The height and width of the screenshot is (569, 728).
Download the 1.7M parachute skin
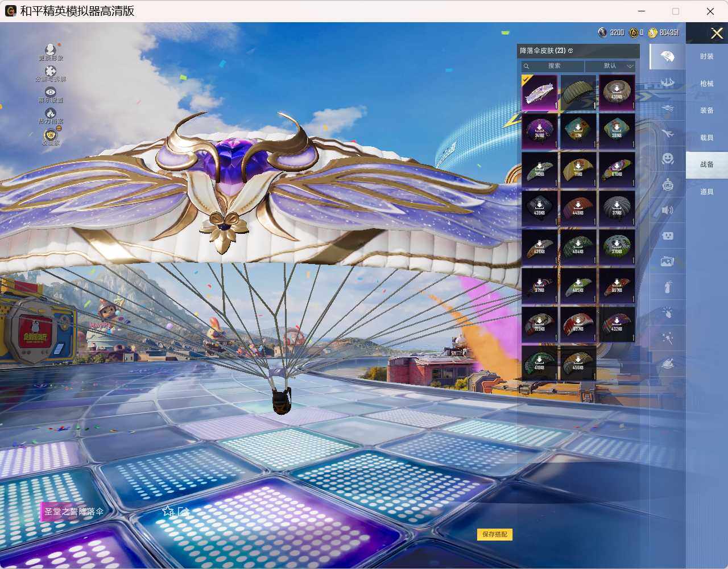(x=578, y=131)
